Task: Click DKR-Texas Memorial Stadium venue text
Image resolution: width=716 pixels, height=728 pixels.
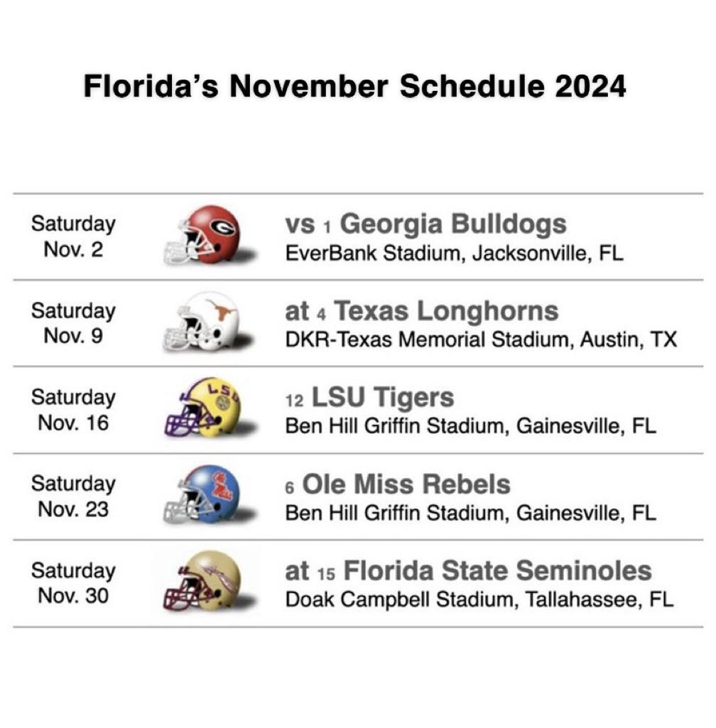Action: [x=481, y=340]
